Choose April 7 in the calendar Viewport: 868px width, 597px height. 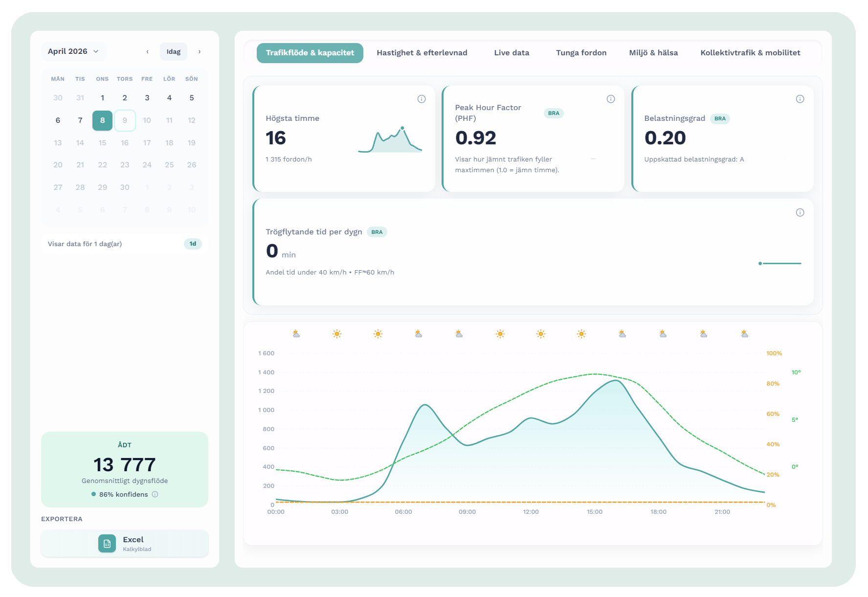pyautogui.click(x=80, y=120)
